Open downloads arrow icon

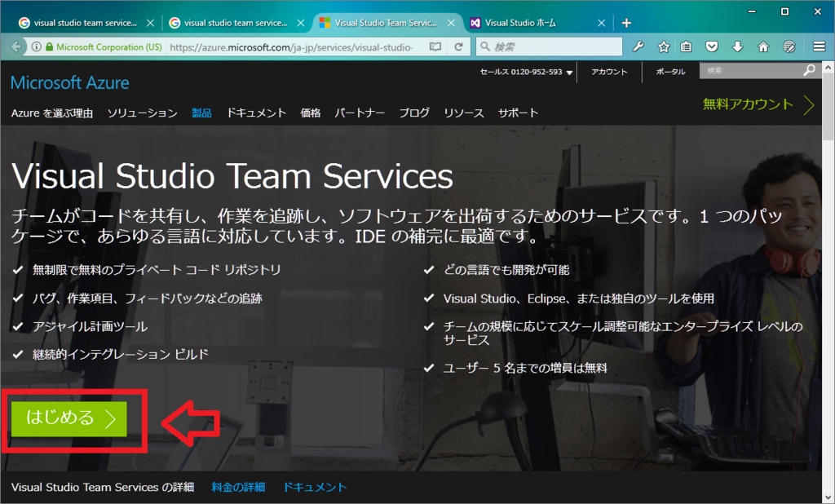tap(737, 46)
